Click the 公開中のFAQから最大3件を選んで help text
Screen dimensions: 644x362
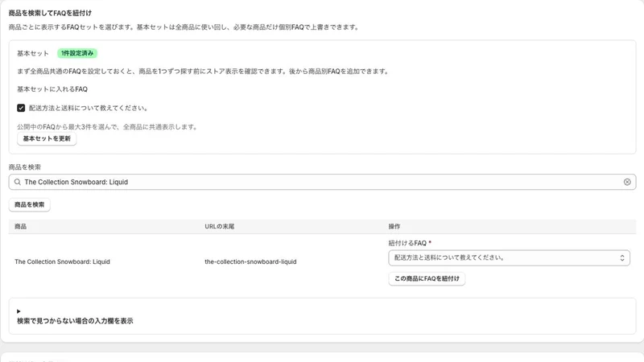point(108,127)
